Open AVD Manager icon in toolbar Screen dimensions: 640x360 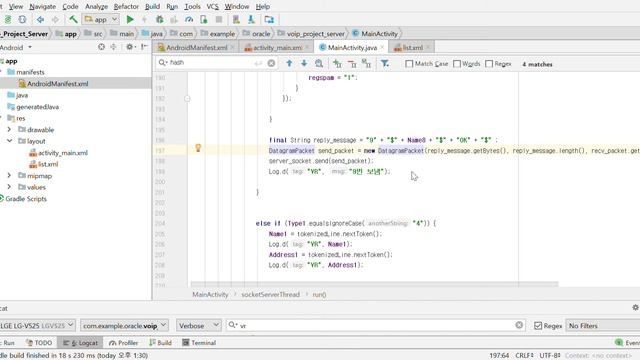click(236, 19)
